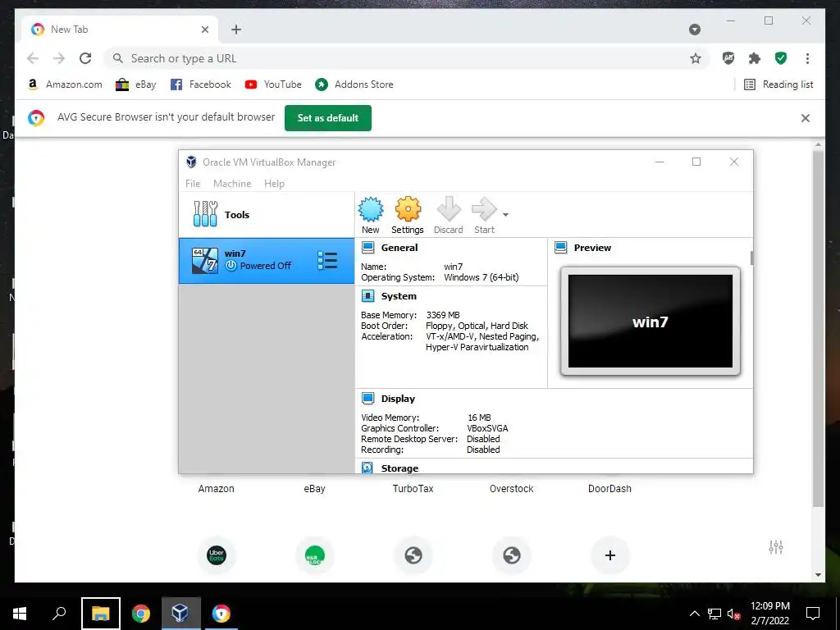Select the New Tab browser tab
Screen dimensions: 840x630
[x=120, y=30]
